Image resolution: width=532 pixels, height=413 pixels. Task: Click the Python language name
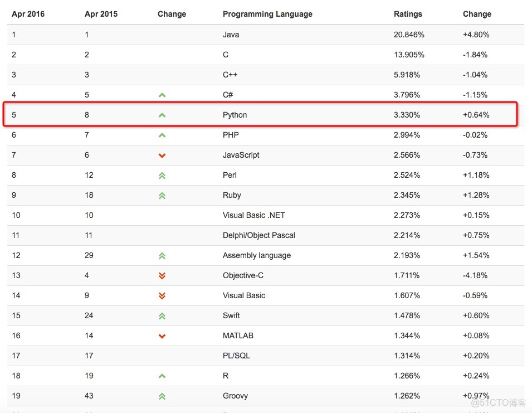235,115
